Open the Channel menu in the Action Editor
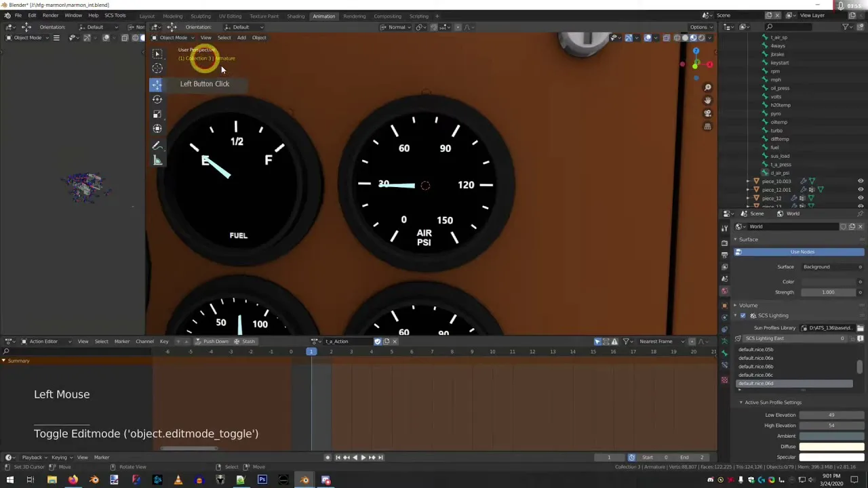The image size is (868, 488). (144, 341)
